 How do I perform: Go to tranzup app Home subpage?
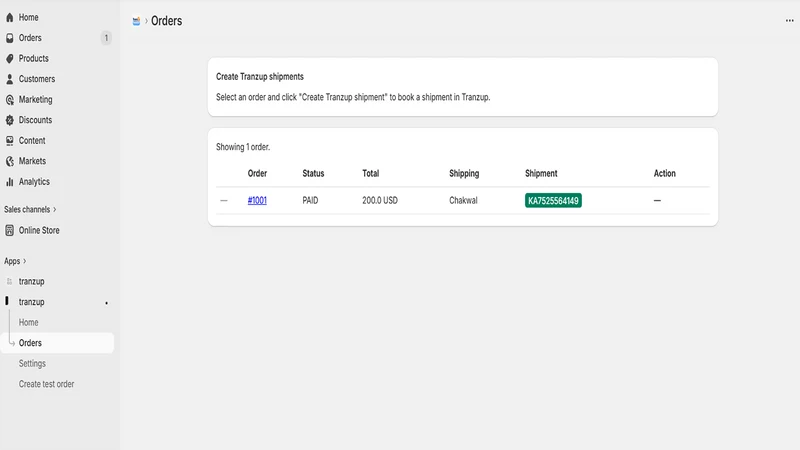click(29, 322)
